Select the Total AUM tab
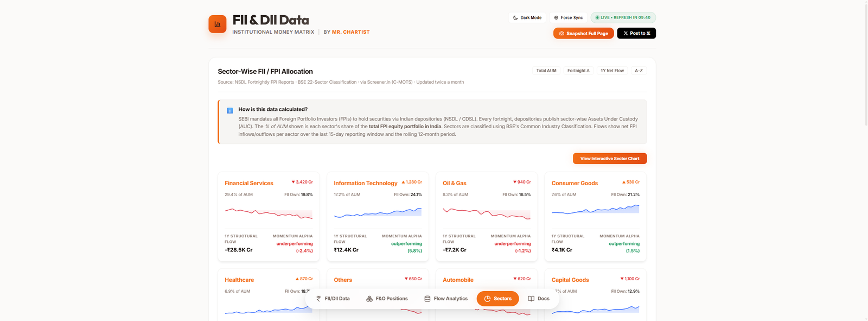This screenshot has height=321, width=868. click(546, 70)
